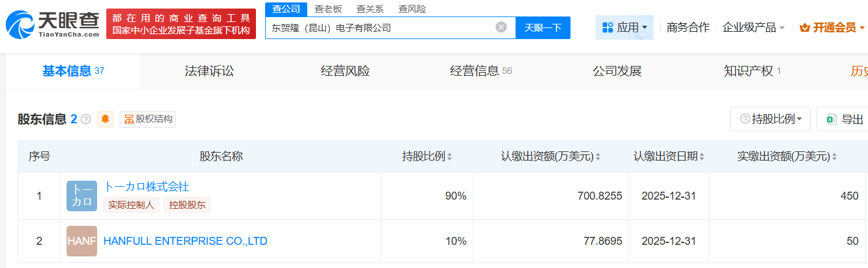This screenshot has height=268, width=868.
Task: Sort by 认缴出资日期 column
Action: pyautogui.click(x=702, y=157)
